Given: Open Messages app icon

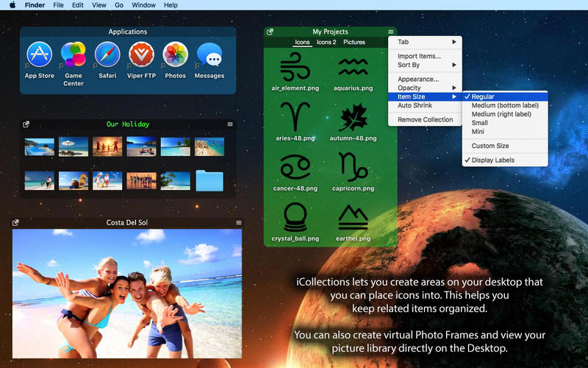Looking at the screenshot, I should (x=209, y=54).
